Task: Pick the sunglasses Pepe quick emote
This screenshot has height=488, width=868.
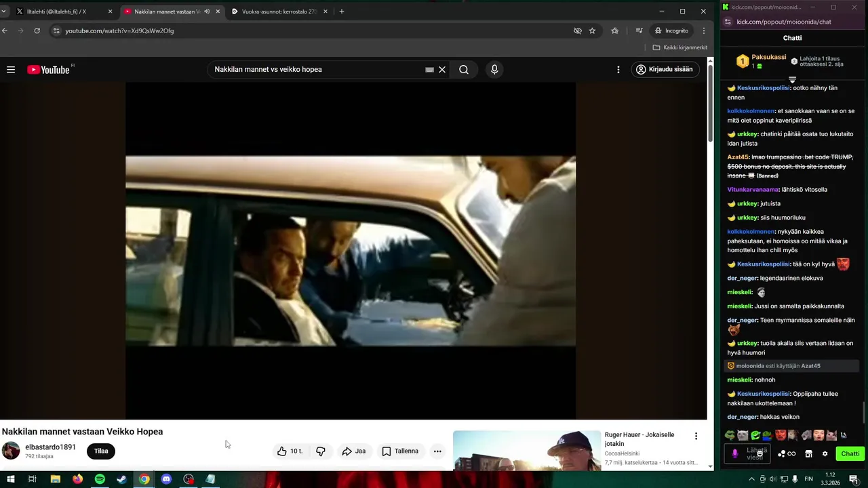Action: point(730,435)
